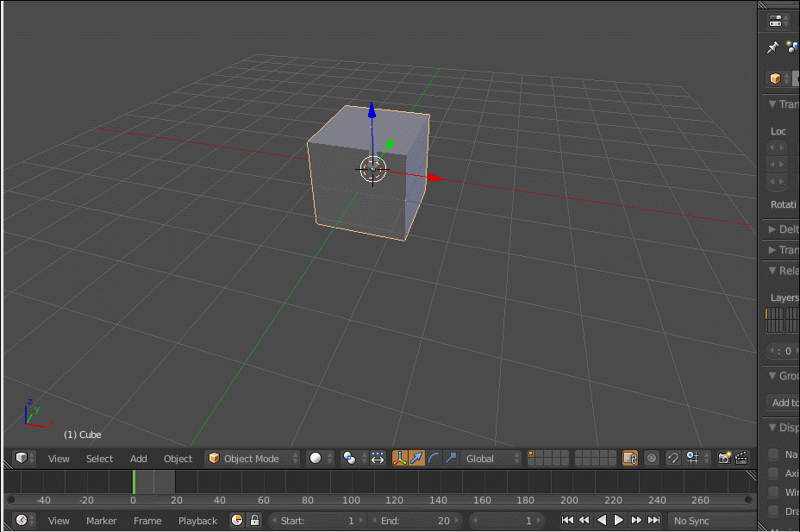Enable the Wire display checkbox

pyautogui.click(x=773, y=491)
